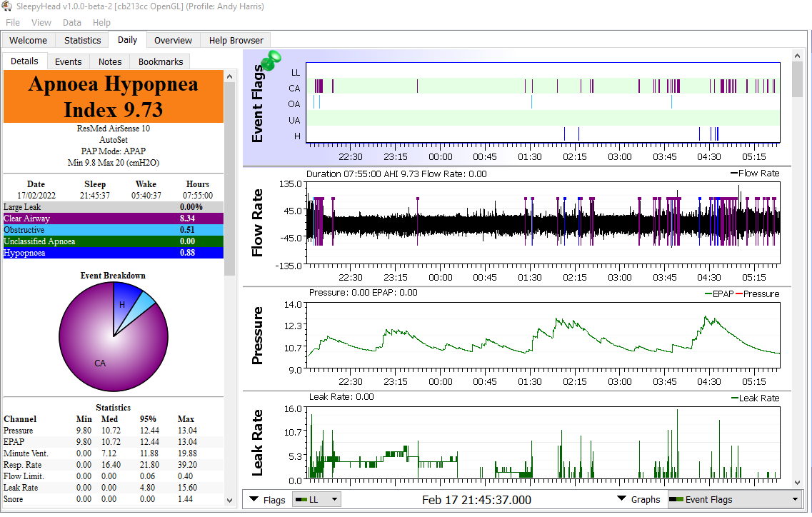Show the Bookmarks sub-tab
This screenshot has width=812, height=517.
coord(161,61)
